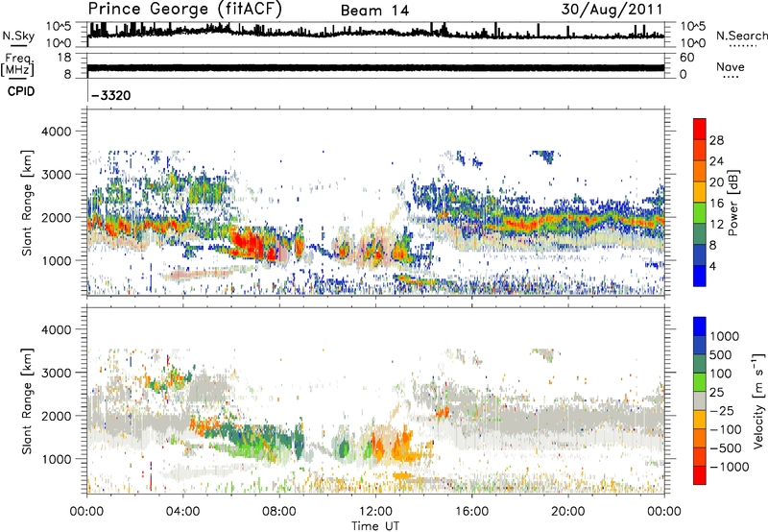
Task: Click the "4" tick on the power colorbar
Action: (712, 267)
